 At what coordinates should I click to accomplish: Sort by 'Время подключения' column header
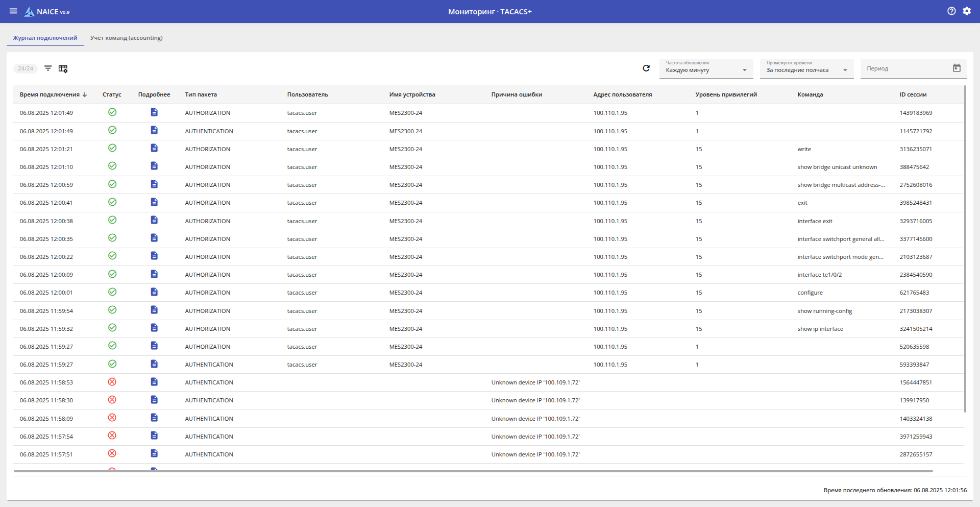(50, 94)
